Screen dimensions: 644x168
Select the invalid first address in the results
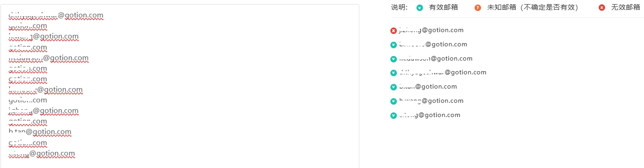(431, 30)
